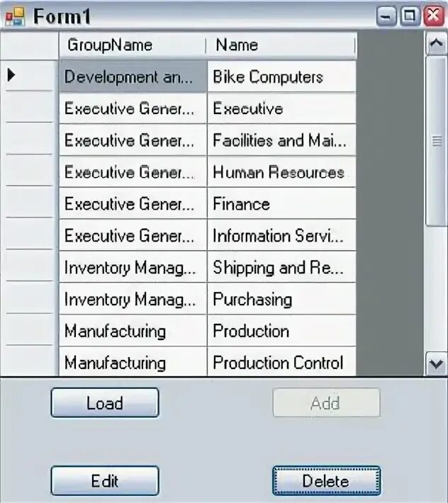The height and width of the screenshot is (503, 448).
Task: Click the current row arrow indicator
Action: coord(12,74)
